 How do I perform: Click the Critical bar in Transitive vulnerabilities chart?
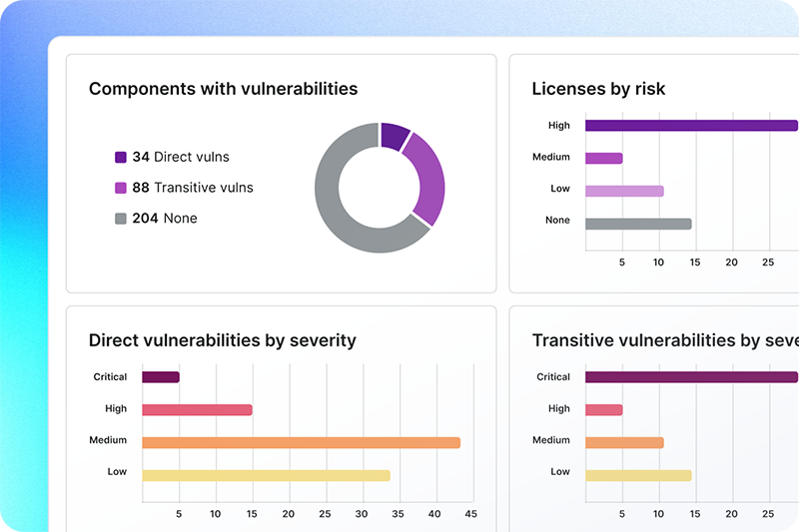tap(691, 377)
